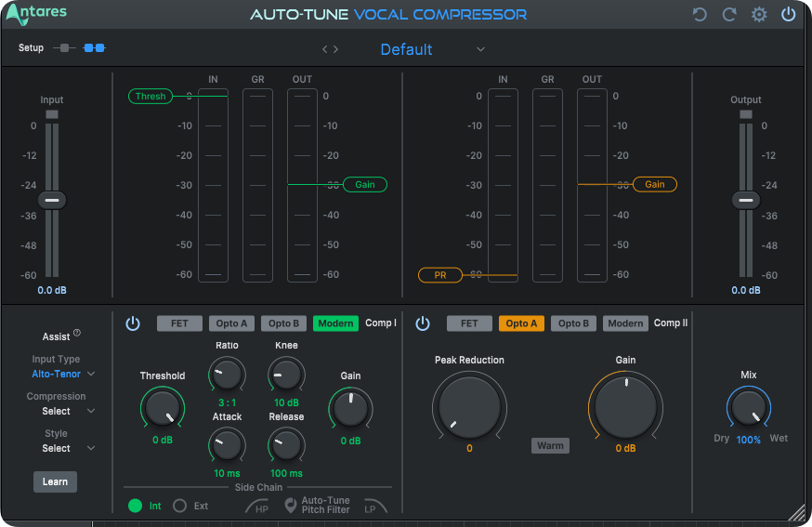Click the orange Gain handle on Comp II meter
This screenshot has width=812, height=527.
coord(655,184)
